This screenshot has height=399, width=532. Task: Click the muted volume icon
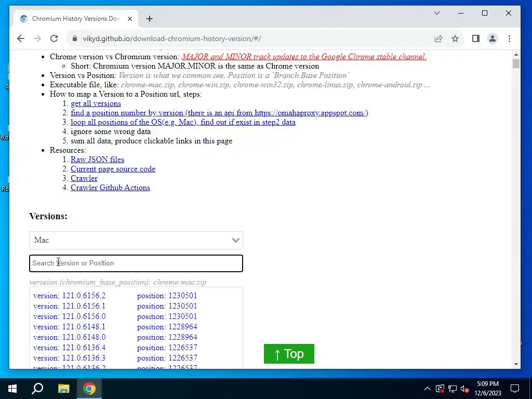464,389
